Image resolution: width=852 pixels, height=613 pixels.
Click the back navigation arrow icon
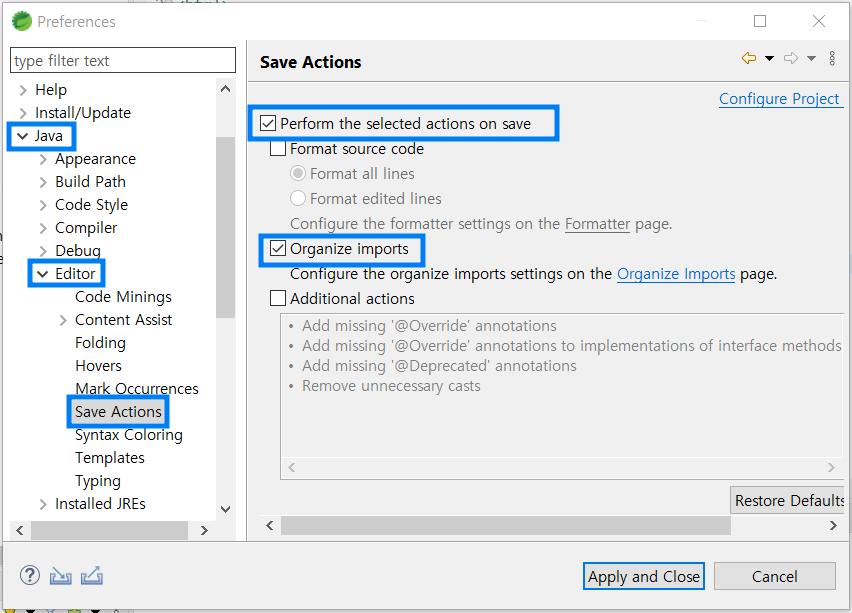(749, 58)
